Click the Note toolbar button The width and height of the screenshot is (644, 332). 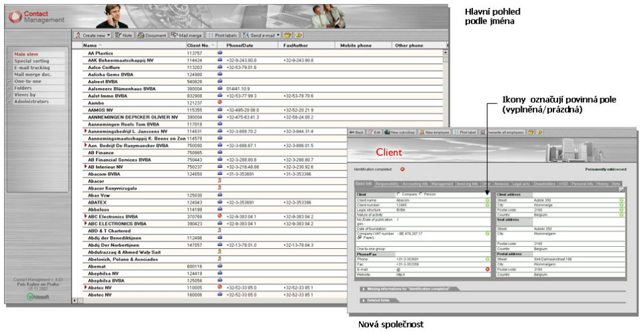pyautogui.click(x=124, y=35)
